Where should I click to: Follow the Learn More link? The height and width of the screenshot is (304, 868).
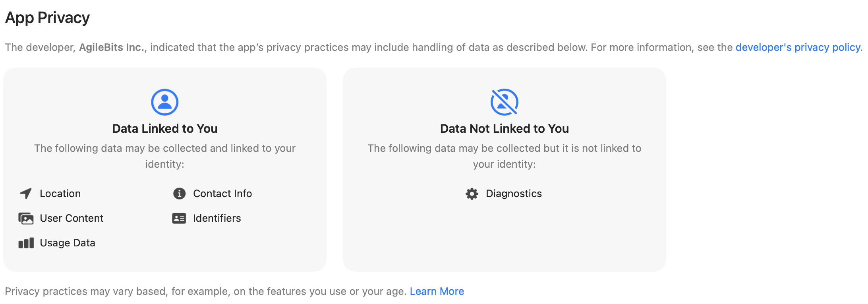click(437, 291)
